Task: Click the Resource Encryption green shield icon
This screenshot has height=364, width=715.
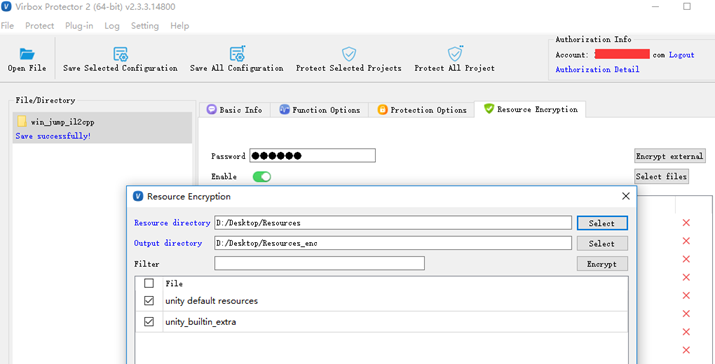Action: point(489,109)
